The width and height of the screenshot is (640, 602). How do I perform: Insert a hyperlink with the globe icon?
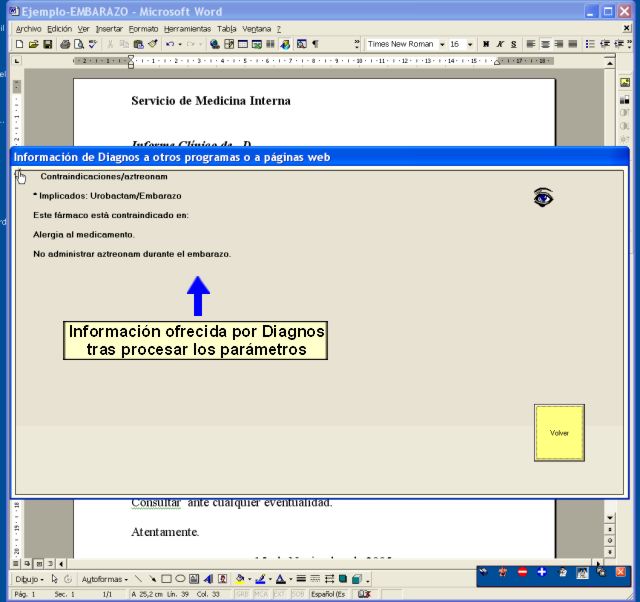pos(214,44)
